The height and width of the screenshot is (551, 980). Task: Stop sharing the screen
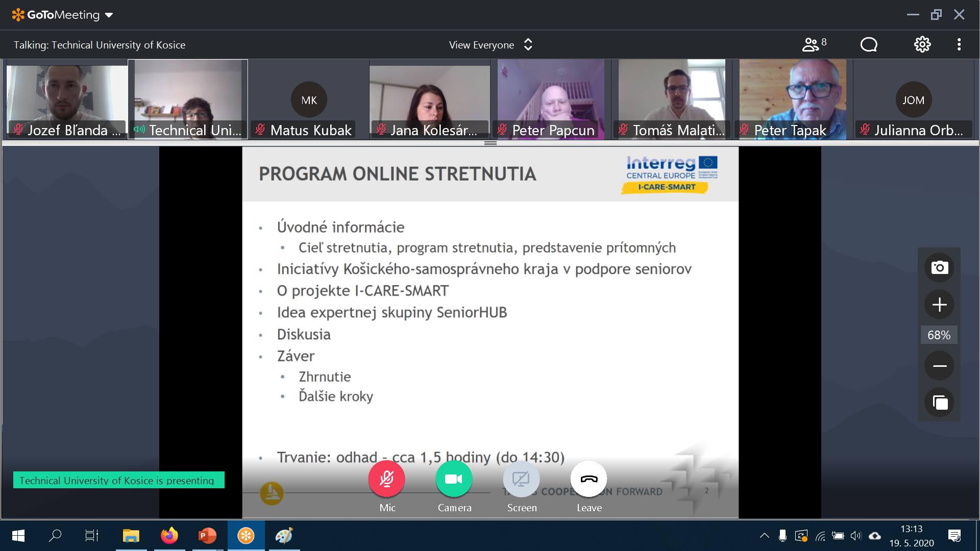pos(521,479)
